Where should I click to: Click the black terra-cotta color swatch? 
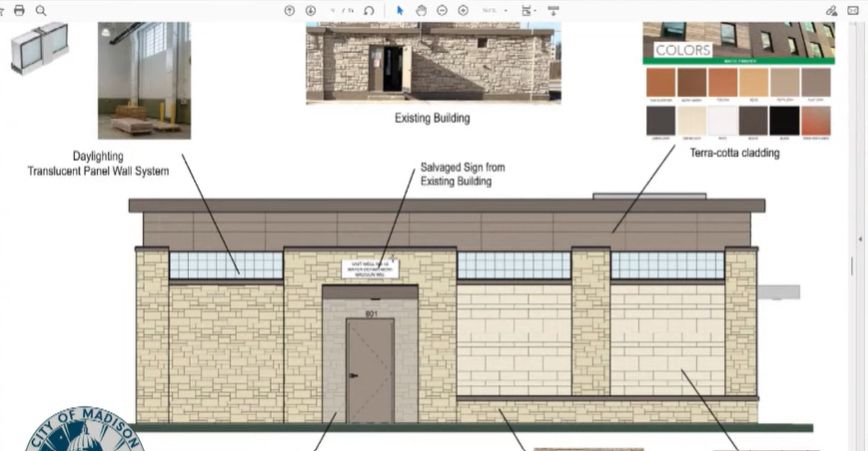pyautogui.click(x=784, y=121)
